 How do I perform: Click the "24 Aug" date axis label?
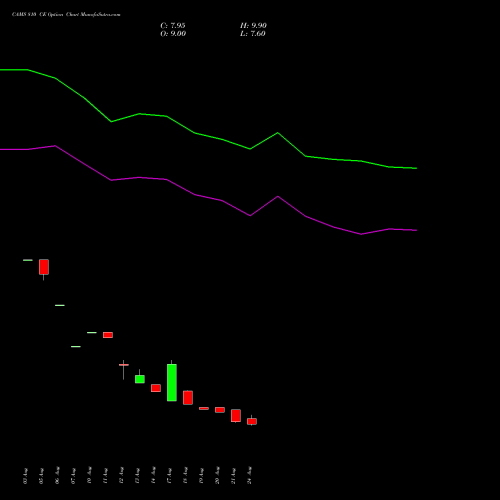(x=249, y=476)
